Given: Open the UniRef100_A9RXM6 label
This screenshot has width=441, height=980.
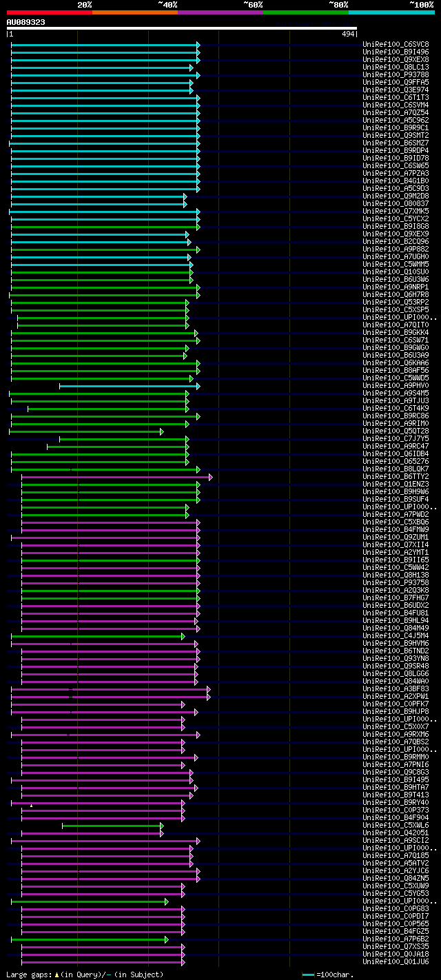Looking at the screenshot, I should (396, 734).
